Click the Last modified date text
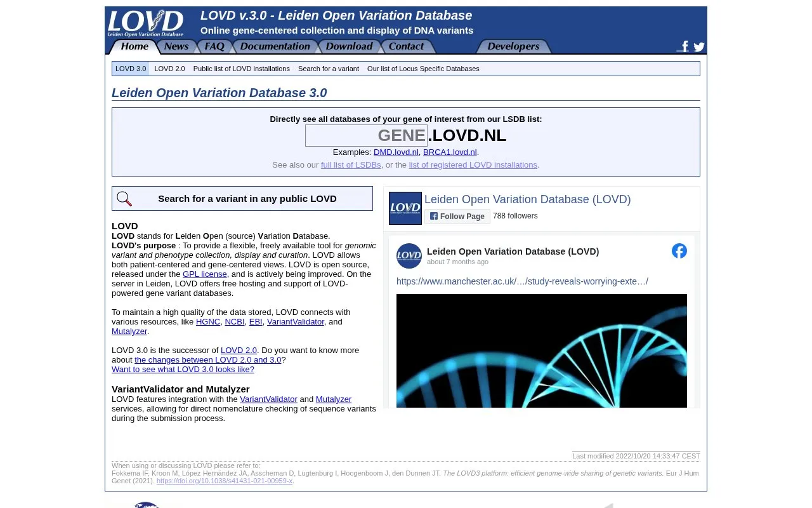 coord(636,456)
